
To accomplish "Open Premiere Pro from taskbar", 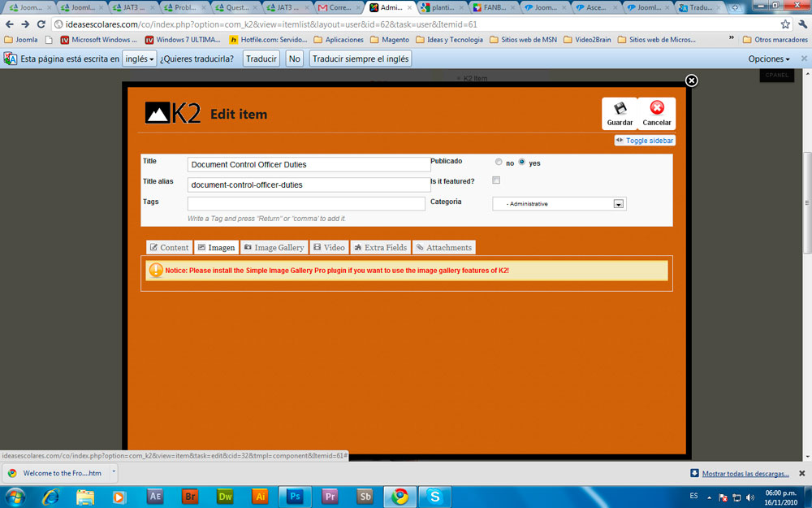I will coord(330,496).
